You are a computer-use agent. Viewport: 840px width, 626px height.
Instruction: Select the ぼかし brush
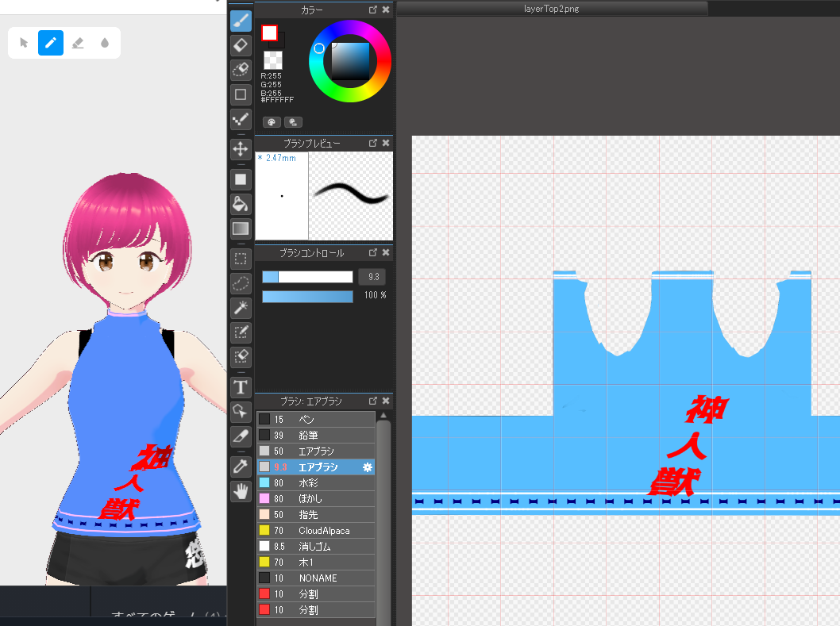(316, 498)
